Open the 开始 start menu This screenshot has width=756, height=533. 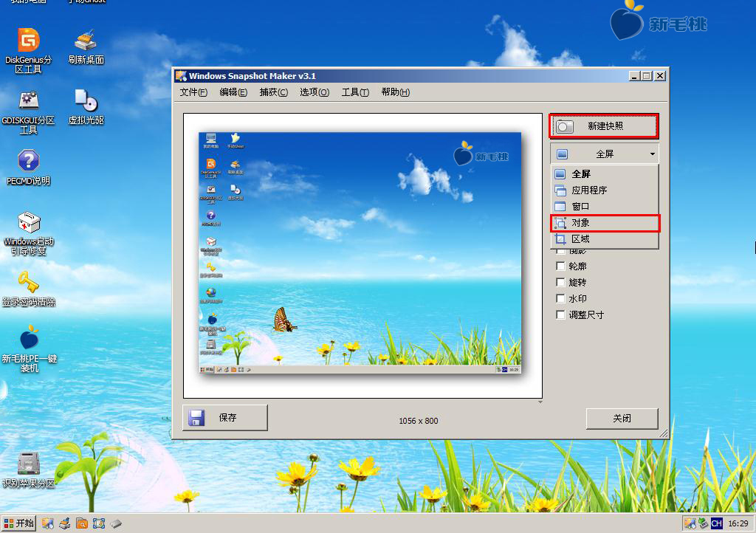[x=19, y=523]
